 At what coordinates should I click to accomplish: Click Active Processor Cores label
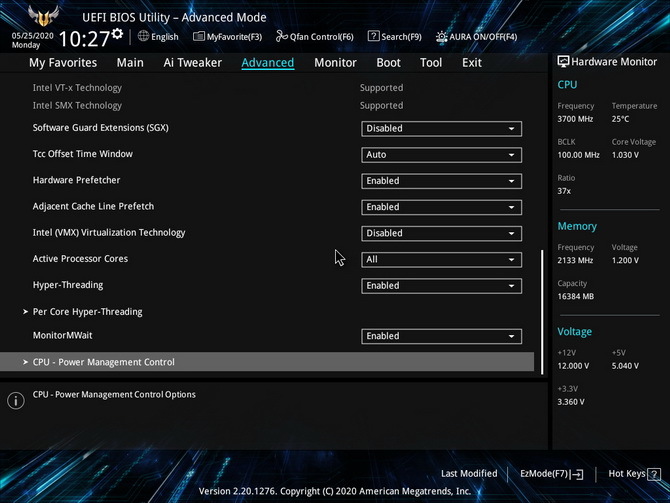coord(80,259)
